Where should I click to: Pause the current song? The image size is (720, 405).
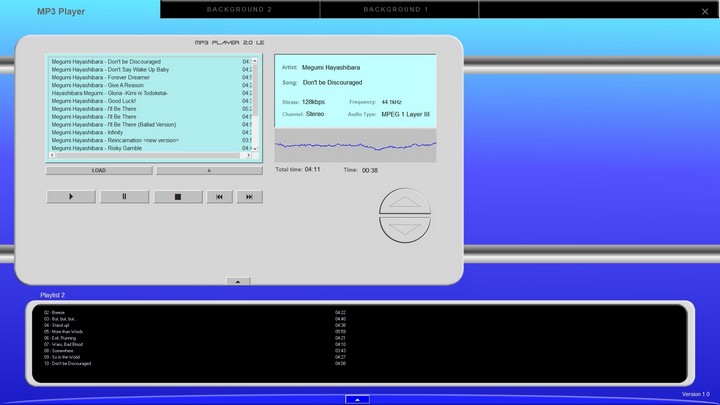tap(124, 197)
